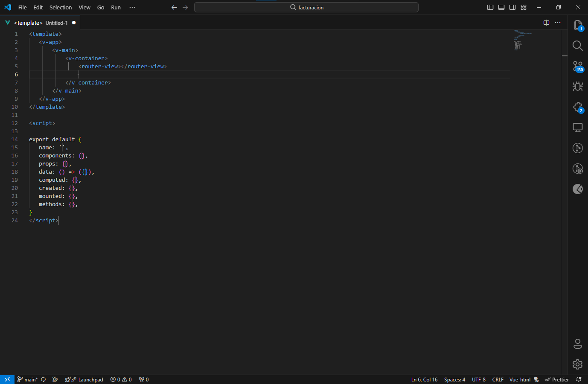
Task: Click the router-view tag on line 5
Action: (122, 66)
